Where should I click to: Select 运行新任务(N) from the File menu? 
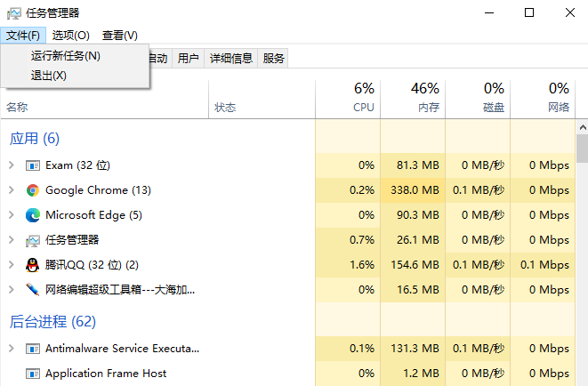click(x=66, y=56)
